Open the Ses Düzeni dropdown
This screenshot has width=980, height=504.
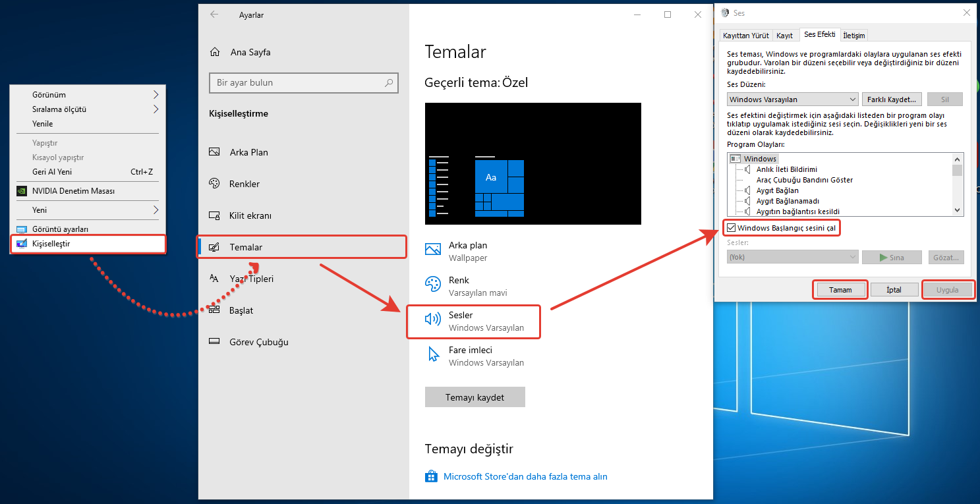click(x=792, y=99)
